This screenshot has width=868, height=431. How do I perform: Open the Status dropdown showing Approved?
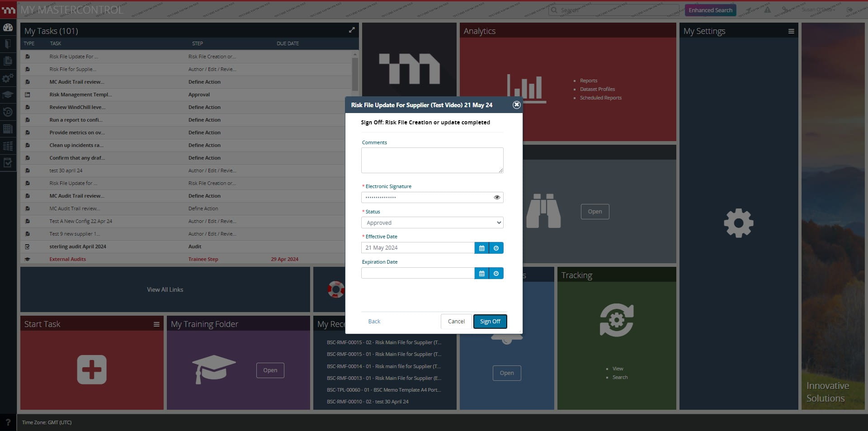(432, 223)
